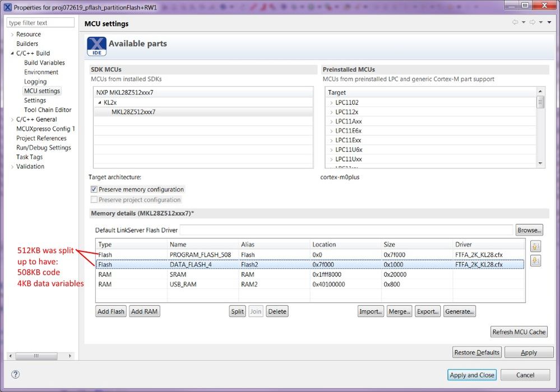Image resolution: width=560 pixels, height=392 pixels.
Task: Click the Apply button
Action: (529, 352)
